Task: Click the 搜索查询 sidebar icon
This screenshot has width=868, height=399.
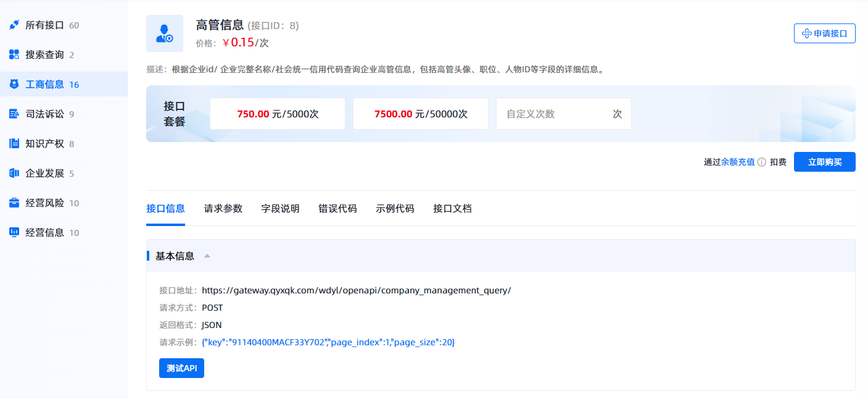Action: 14,55
